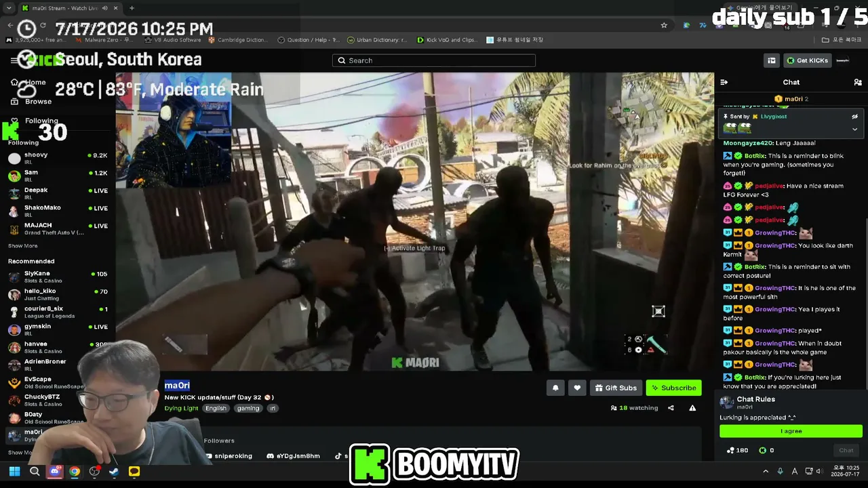Open the Following page
Viewport: 868px width, 488px height.
34,121
